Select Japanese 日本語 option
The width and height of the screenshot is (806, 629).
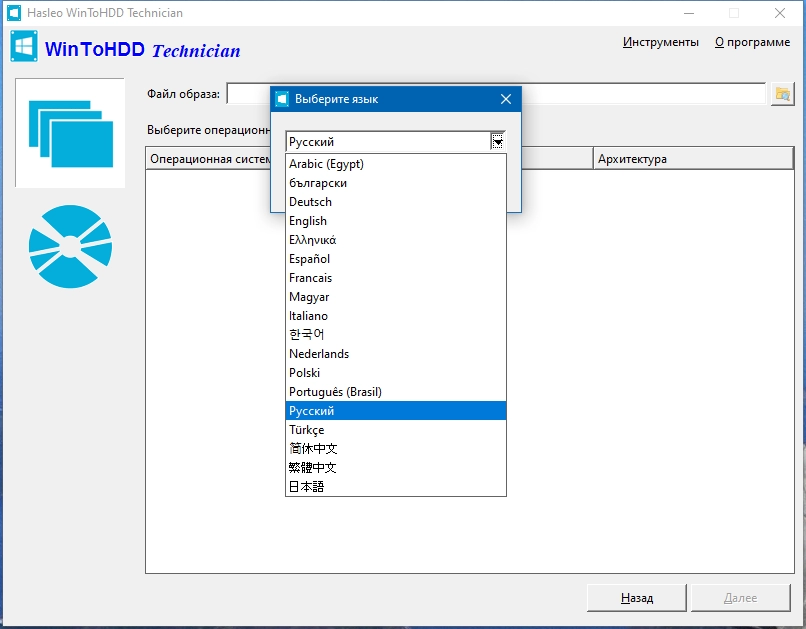(396, 487)
